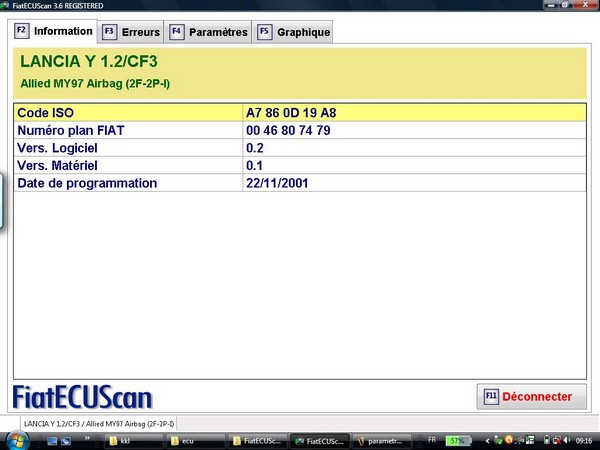Screen dimensions: 600x450
Task: Click the FR language indicator in the taskbar
Action: click(432, 440)
